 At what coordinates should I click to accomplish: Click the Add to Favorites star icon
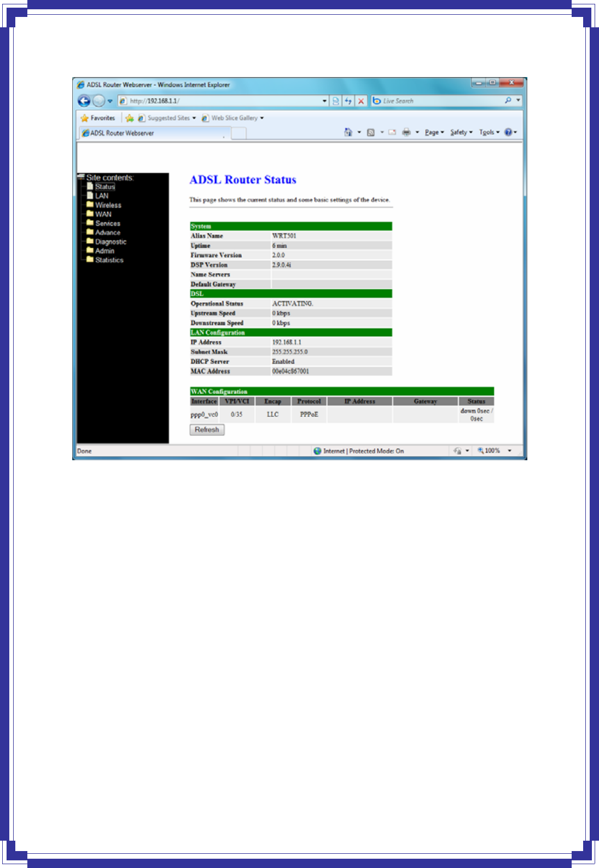point(129,118)
